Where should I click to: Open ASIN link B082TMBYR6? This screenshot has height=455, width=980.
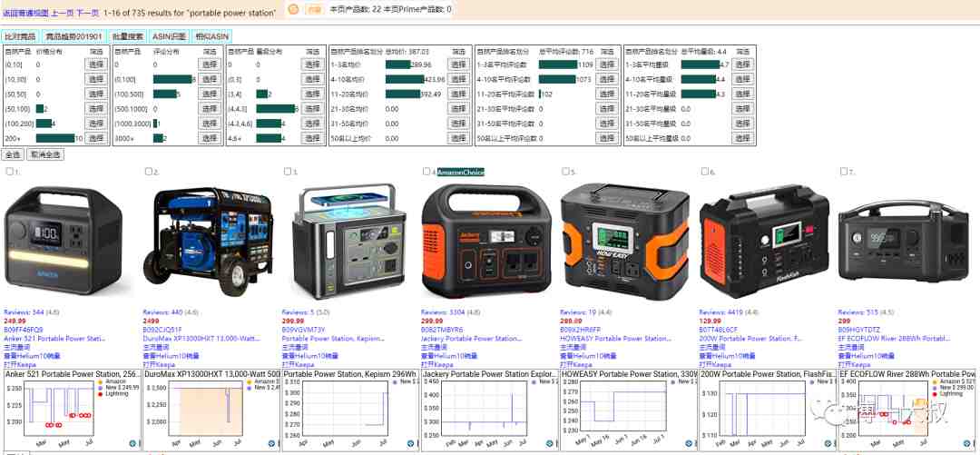pyautogui.click(x=441, y=329)
